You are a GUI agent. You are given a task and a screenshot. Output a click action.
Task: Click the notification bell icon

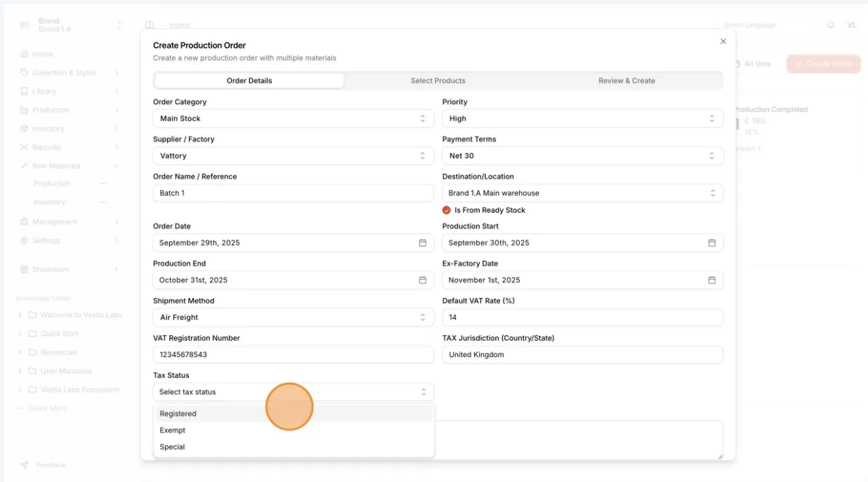[831, 25]
